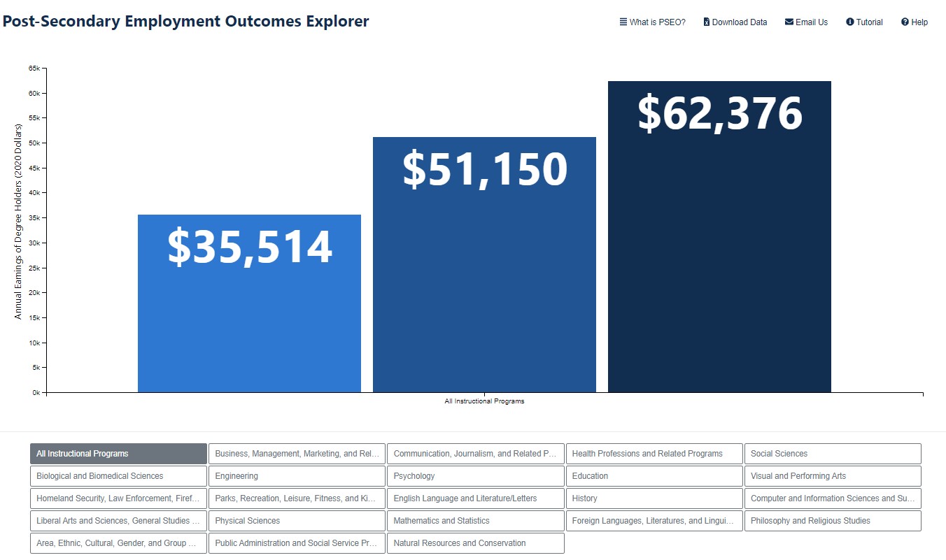Choose Computer and Information Sciences program
Viewport: 946px width, 560px height.
pos(833,498)
